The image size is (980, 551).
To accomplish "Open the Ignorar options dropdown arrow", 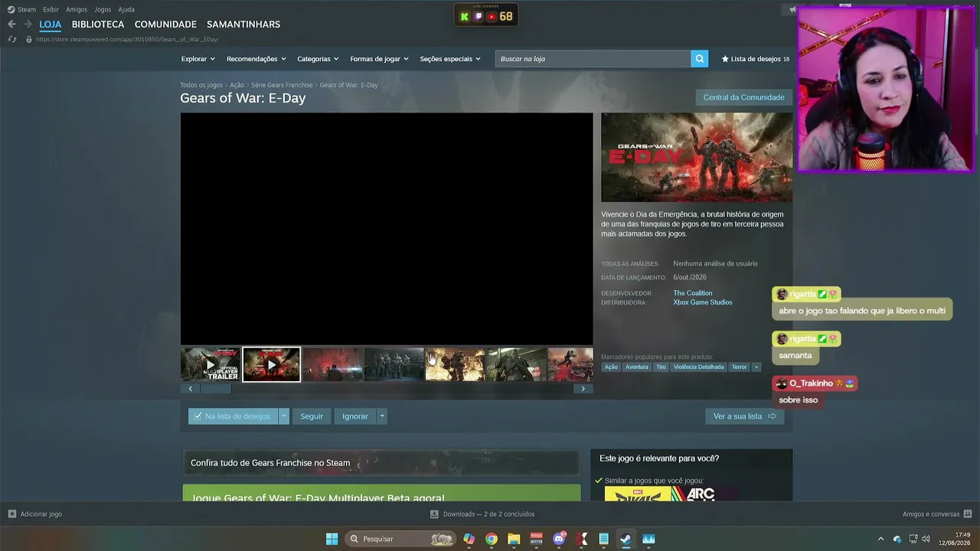I will point(381,416).
